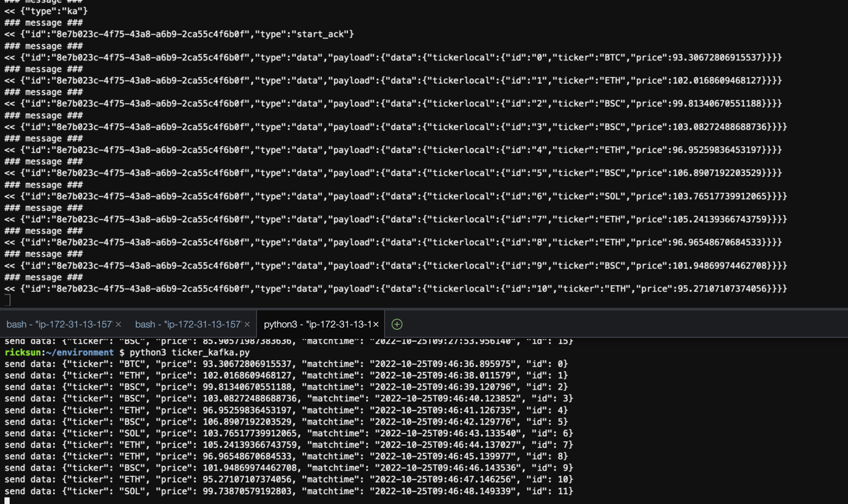848x504 pixels.
Task: Click the send data line with id 11
Action: [x=288, y=491]
